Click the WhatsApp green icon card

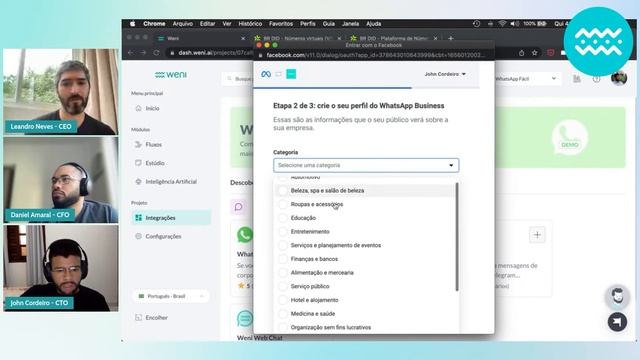tap(244, 235)
